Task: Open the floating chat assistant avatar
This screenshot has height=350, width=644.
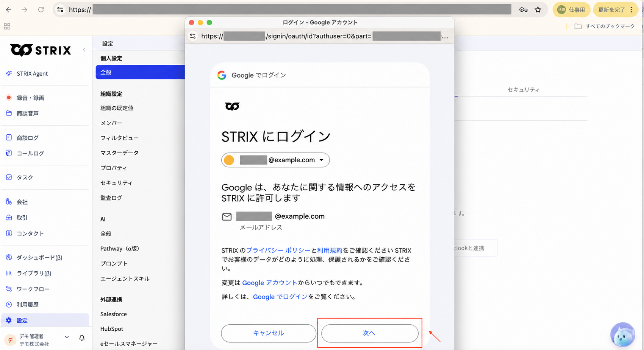Action: [622, 335]
